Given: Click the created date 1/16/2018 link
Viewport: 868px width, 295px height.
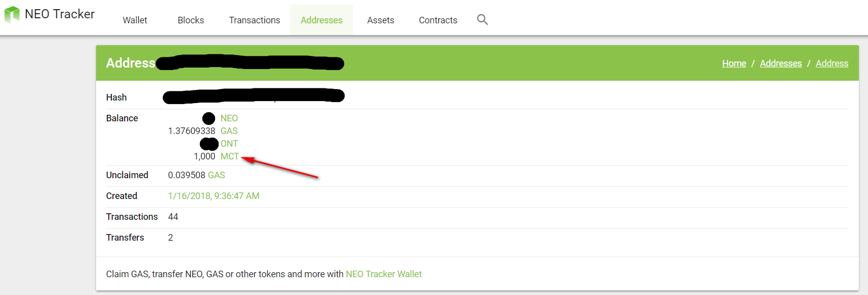Looking at the screenshot, I should pos(214,196).
